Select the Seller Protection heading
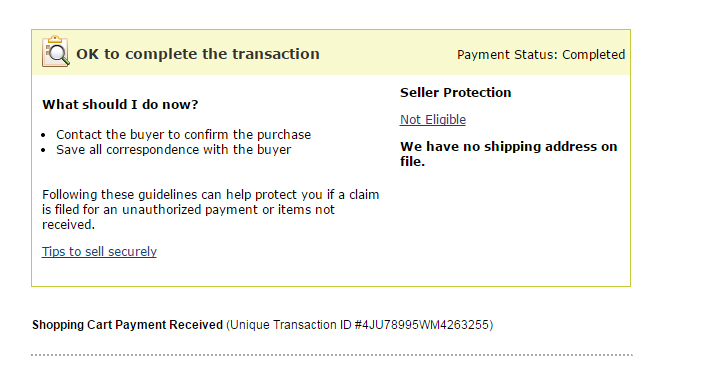Image resolution: width=702 pixels, height=375 pixels. (x=455, y=93)
